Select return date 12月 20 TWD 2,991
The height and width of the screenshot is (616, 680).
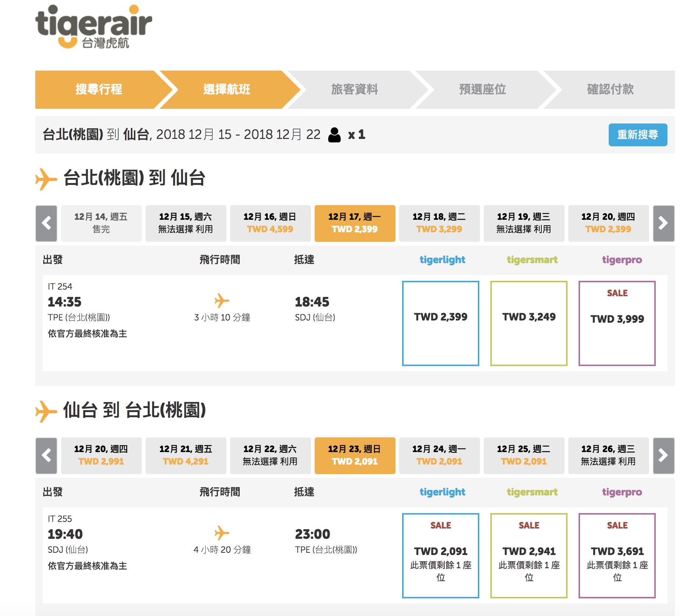click(101, 455)
